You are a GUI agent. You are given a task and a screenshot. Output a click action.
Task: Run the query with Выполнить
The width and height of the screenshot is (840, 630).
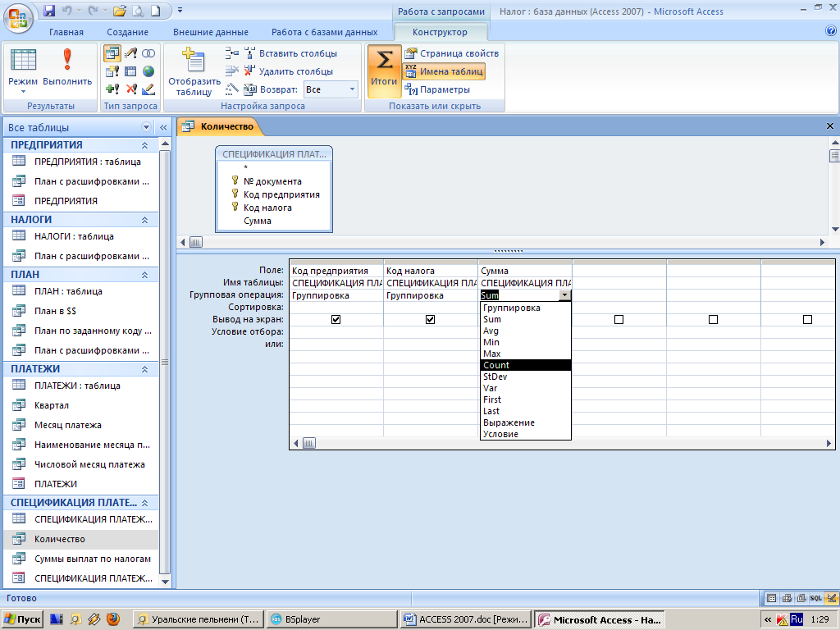pyautogui.click(x=67, y=66)
